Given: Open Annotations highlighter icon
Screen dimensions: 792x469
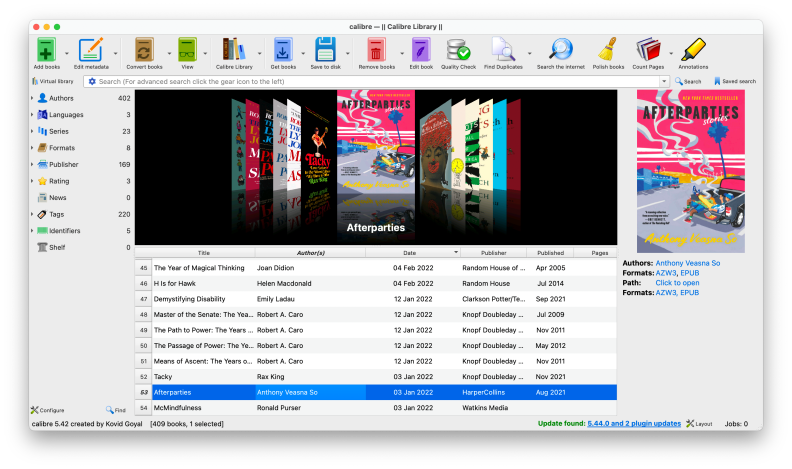Looking at the screenshot, I should [693, 50].
